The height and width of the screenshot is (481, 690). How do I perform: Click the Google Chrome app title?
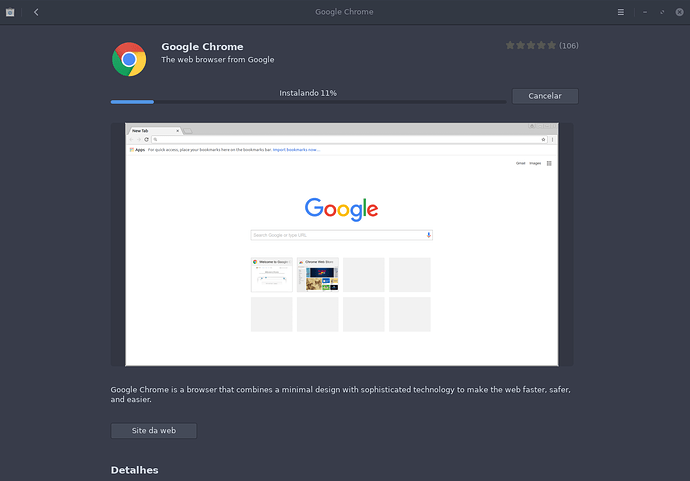click(x=202, y=47)
